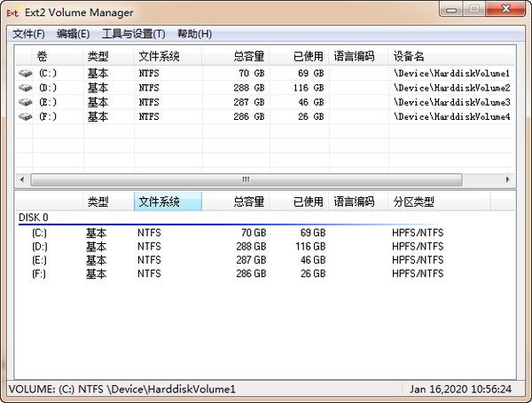Click upper 语言编码 column header

point(358,56)
